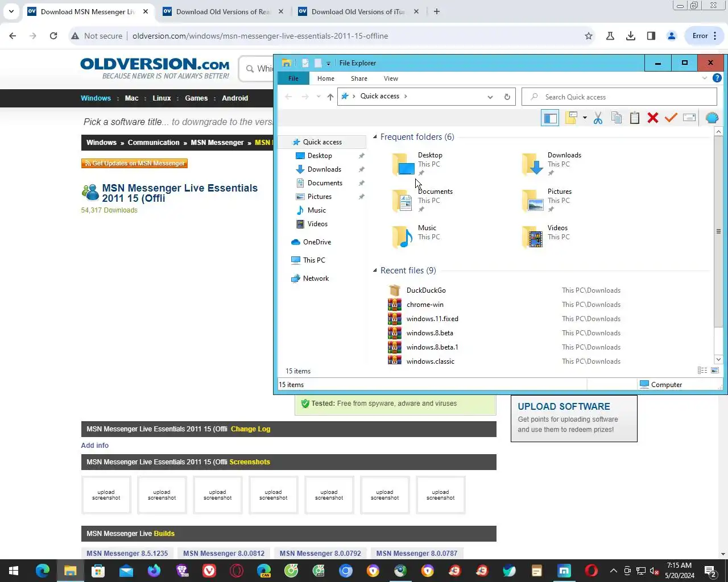Click the Paste clipboard icon in File Explorer
This screenshot has height=582, width=728.
click(x=635, y=118)
